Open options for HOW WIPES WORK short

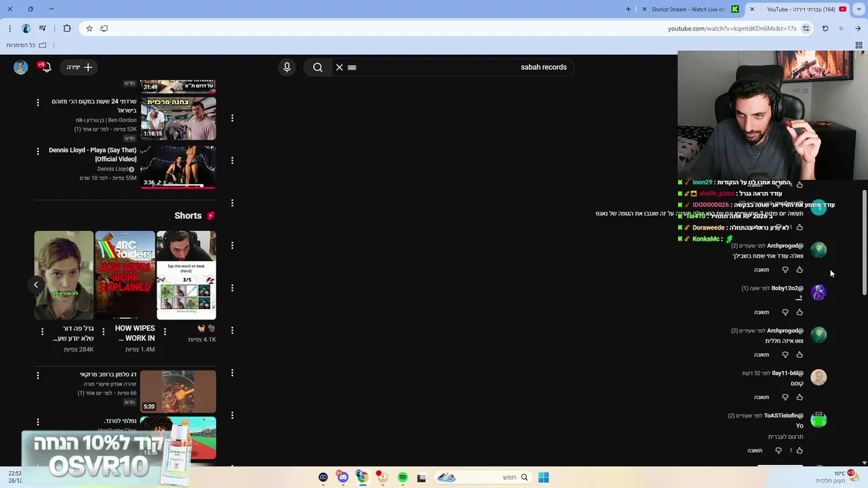[103, 331]
